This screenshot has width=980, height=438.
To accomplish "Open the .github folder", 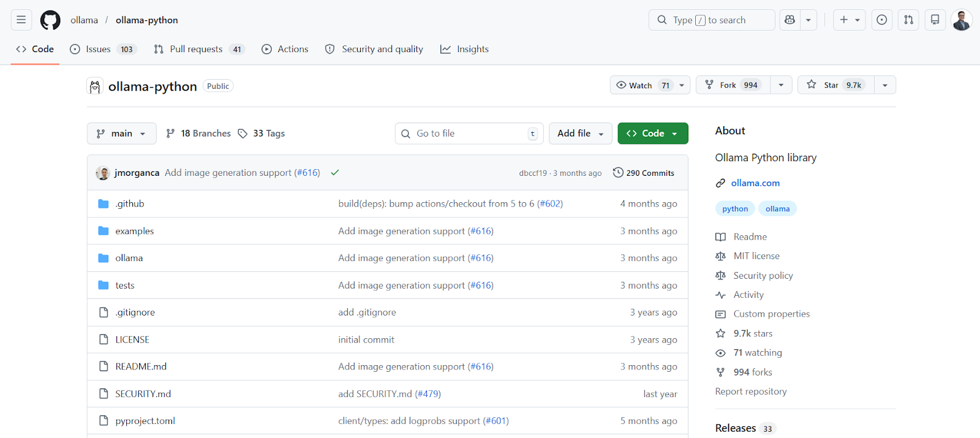I will point(130,204).
